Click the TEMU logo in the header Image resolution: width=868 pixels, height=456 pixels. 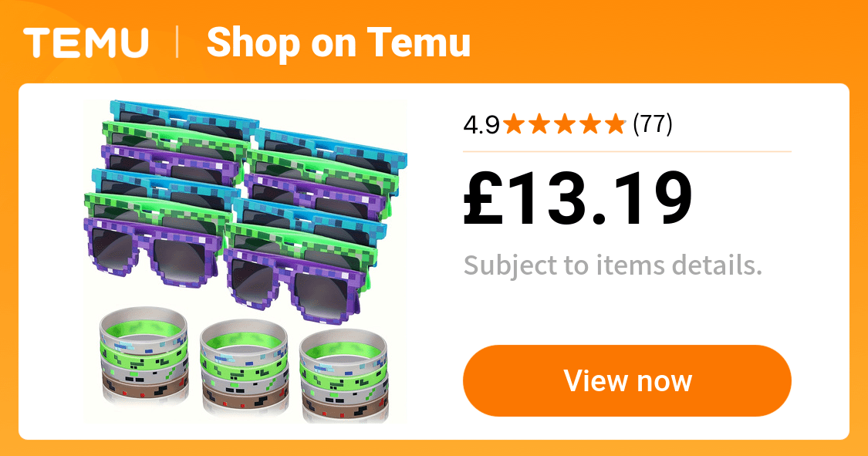(86, 42)
